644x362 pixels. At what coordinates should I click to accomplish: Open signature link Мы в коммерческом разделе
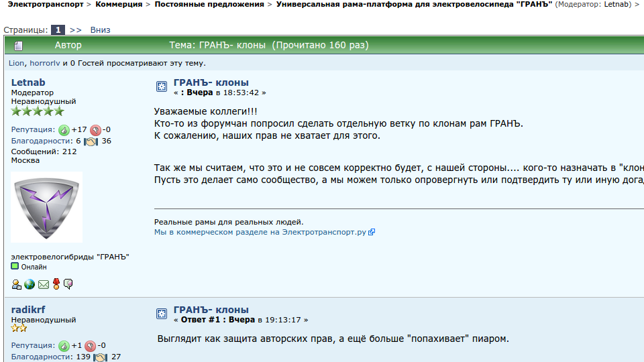[260, 233]
